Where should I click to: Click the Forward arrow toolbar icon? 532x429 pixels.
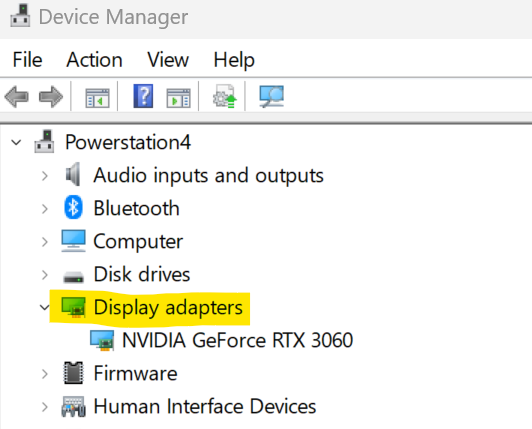pyautogui.click(x=51, y=97)
